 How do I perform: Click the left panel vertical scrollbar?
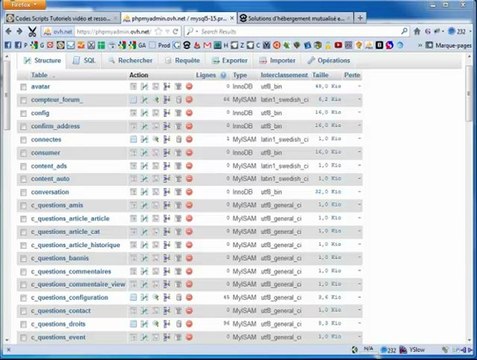tap(6, 95)
